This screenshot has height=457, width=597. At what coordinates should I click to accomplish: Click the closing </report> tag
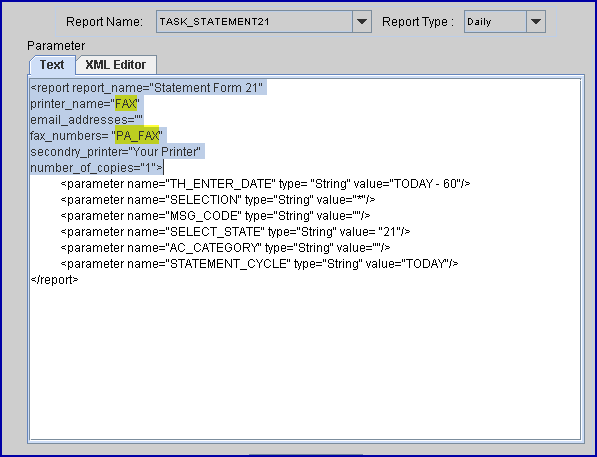[x=54, y=280]
